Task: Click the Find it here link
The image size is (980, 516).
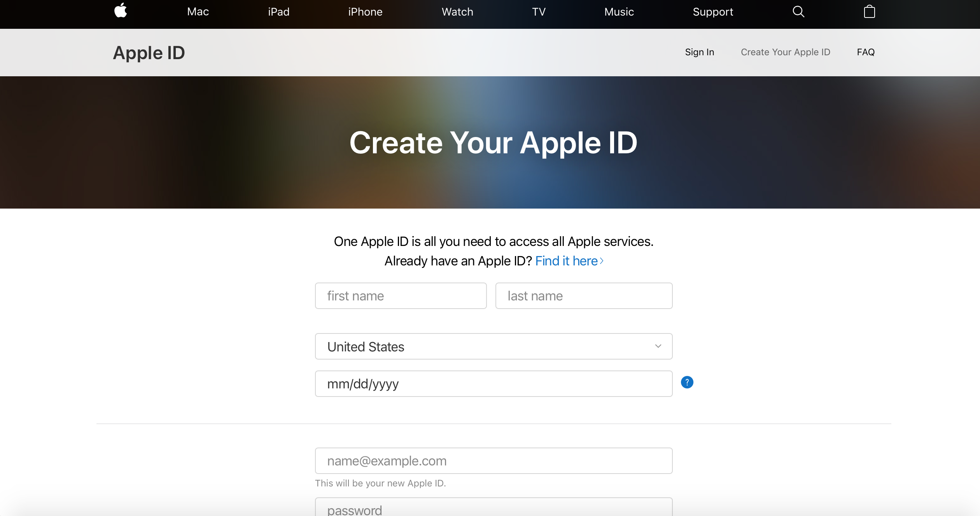Action: pos(569,261)
